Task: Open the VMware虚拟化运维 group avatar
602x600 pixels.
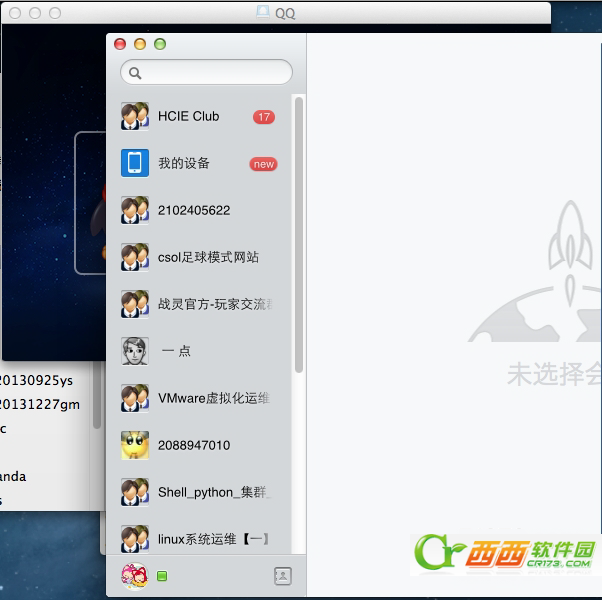Action: 135,398
